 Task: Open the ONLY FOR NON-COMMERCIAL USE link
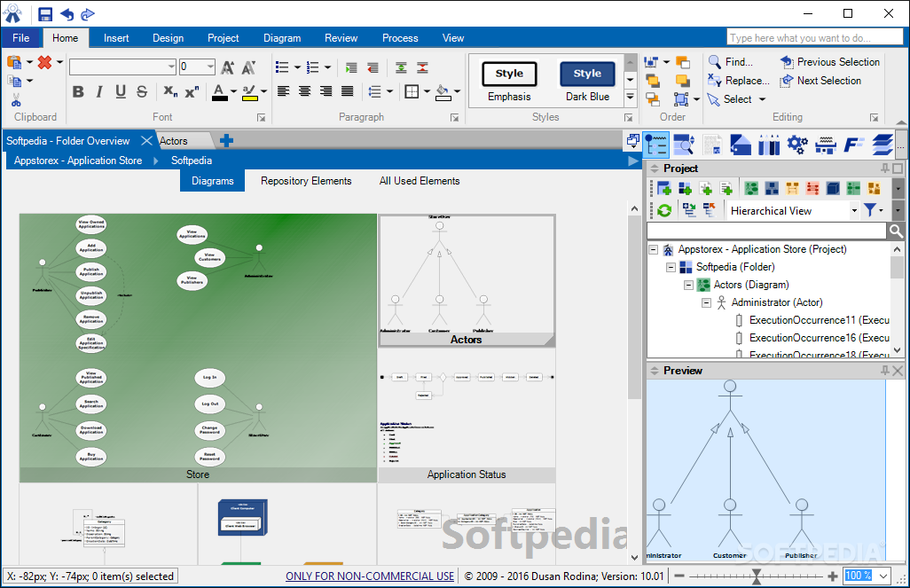(370, 576)
